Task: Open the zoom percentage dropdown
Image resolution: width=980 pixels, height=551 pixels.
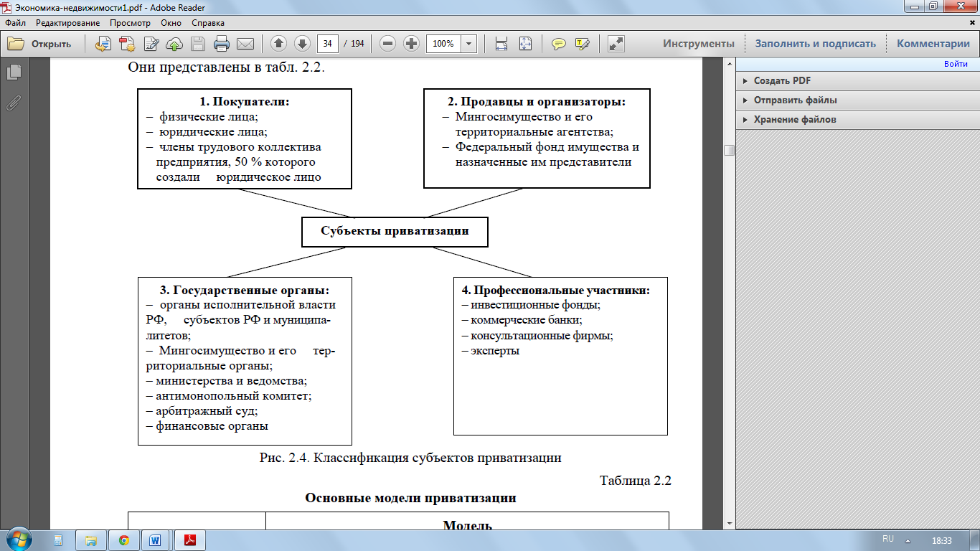Action: click(x=469, y=44)
